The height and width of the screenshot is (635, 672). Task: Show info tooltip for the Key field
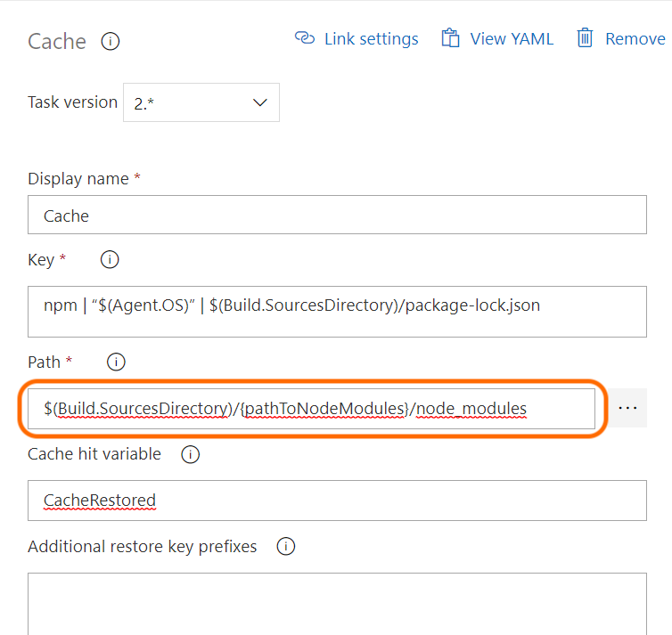pos(110,260)
